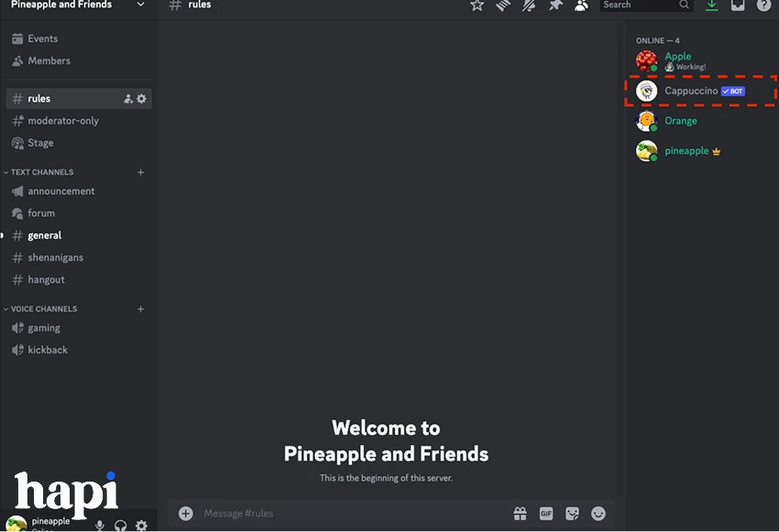This screenshot has height=532, width=779.
Task: Open the Threads icon in header
Action: coord(503,5)
